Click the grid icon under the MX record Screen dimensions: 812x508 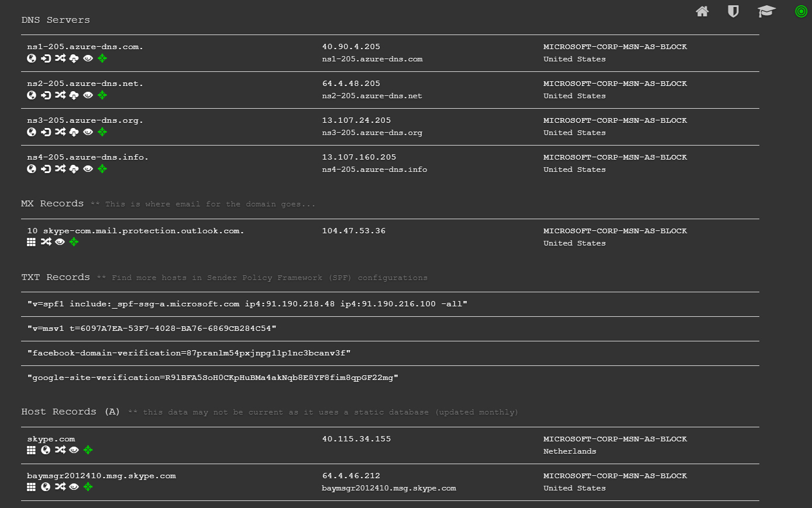32,241
